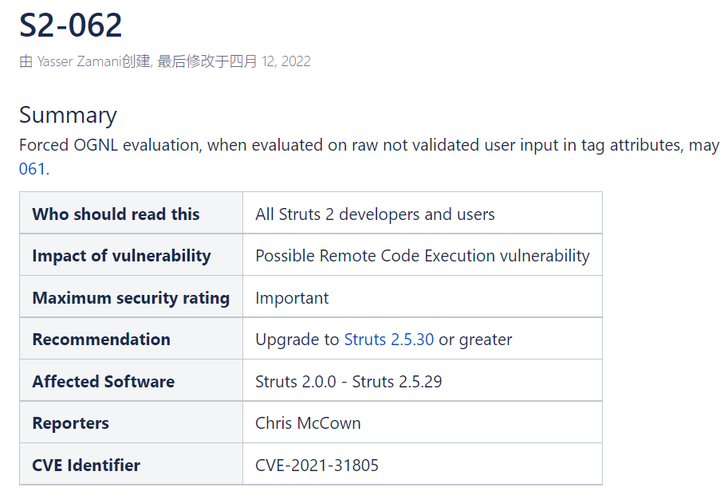The height and width of the screenshot is (495, 720).
Task: Open the Yasser Zamani author link
Action: tap(78, 62)
